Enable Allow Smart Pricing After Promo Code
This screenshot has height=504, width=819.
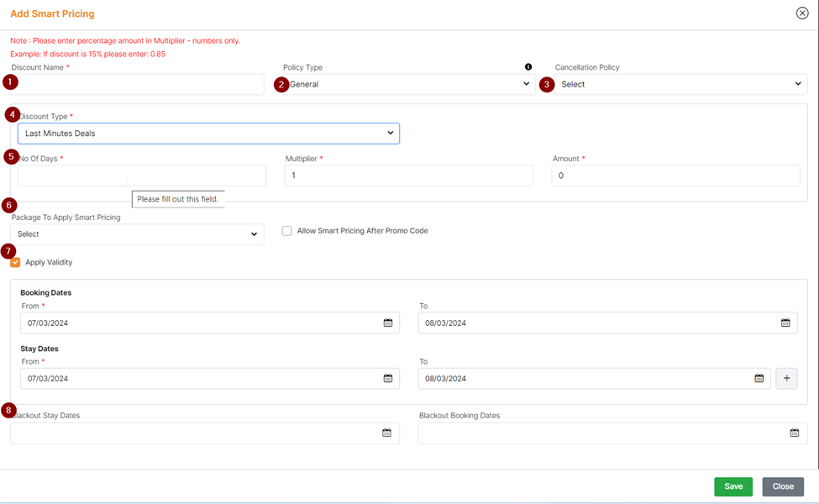[x=287, y=231]
